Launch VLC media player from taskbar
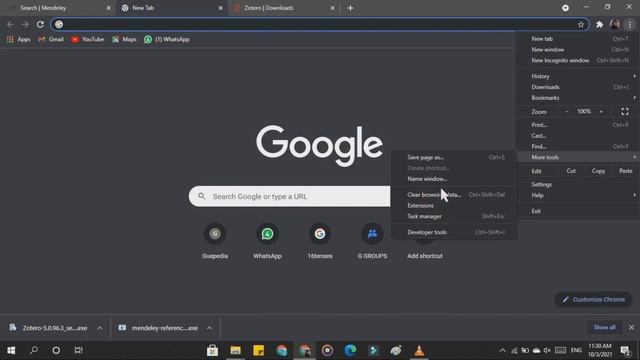The width and height of the screenshot is (640, 360). [419, 350]
